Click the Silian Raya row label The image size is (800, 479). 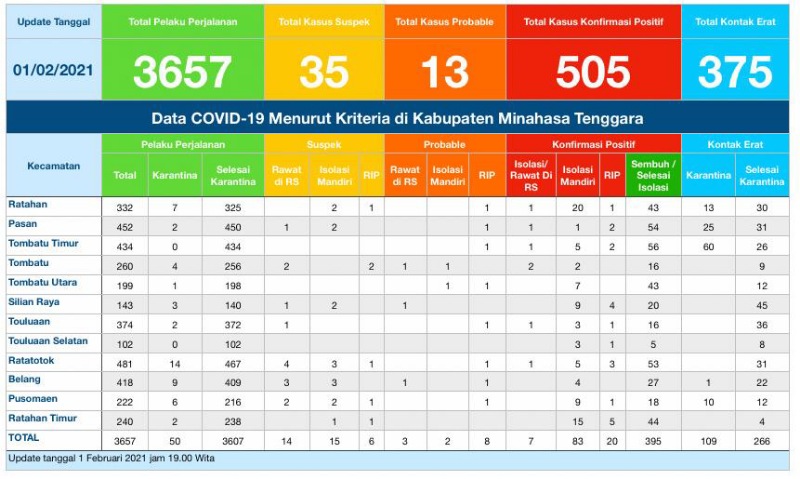pyautogui.click(x=34, y=302)
